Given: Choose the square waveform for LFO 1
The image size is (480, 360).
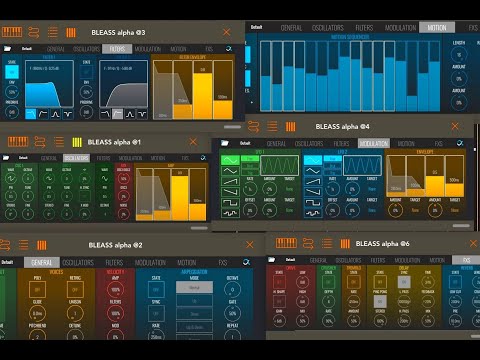Looking at the screenshot, I should point(230,203).
